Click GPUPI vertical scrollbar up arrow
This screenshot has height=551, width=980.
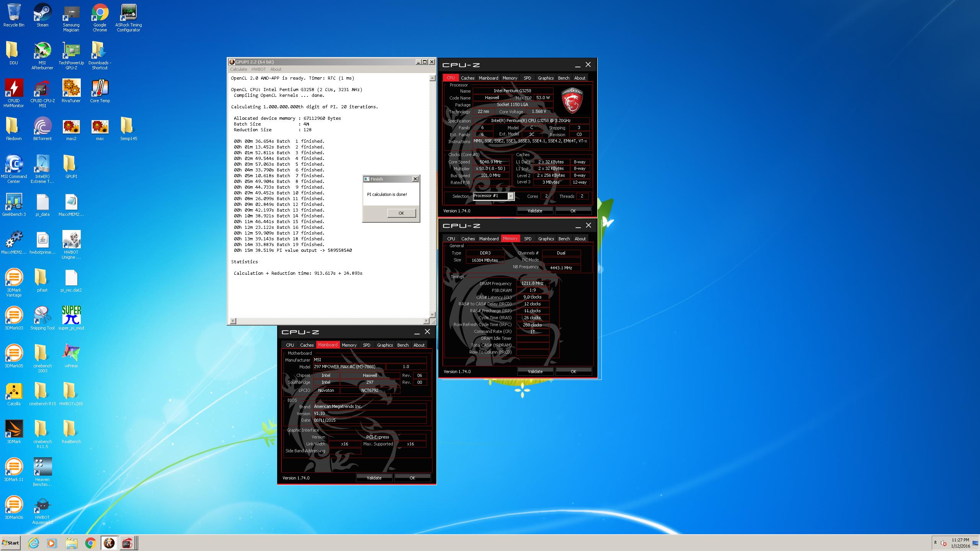[433, 78]
